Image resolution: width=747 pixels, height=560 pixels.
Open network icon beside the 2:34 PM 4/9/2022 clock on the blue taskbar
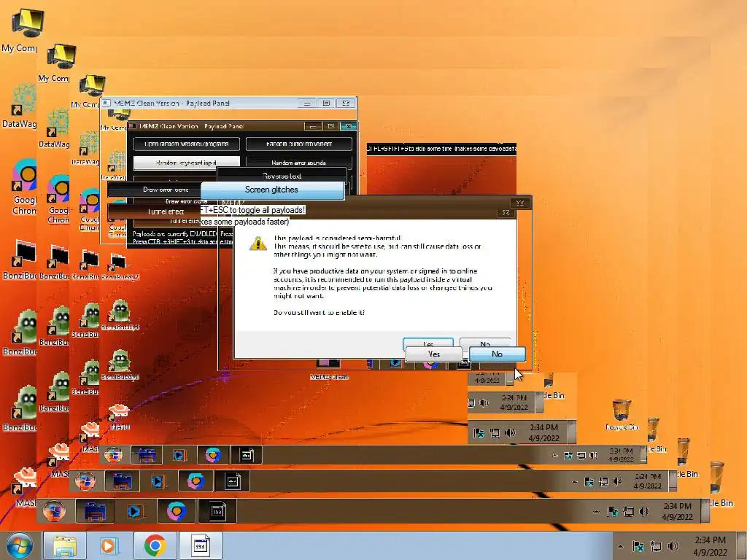656,546
